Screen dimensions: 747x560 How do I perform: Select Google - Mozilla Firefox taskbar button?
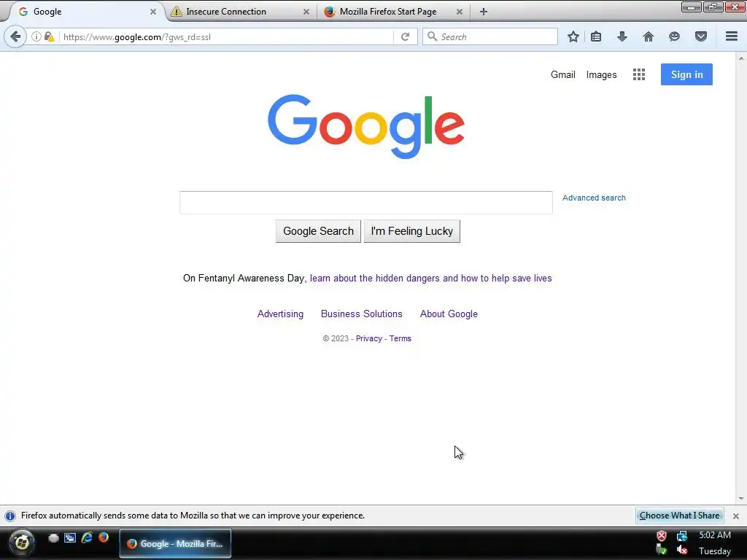click(x=175, y=543)
